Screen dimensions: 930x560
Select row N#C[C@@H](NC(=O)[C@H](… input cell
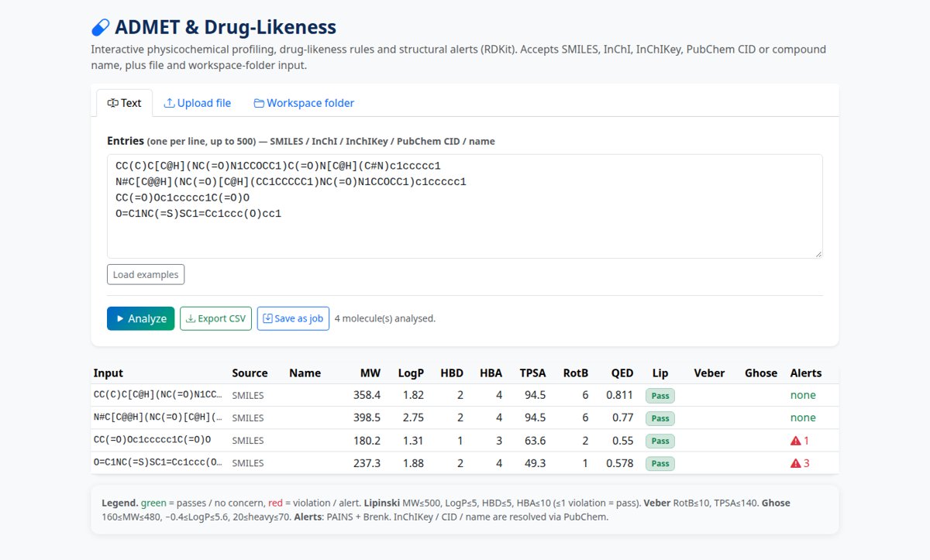pyautogui.click(x=158, y=417)
